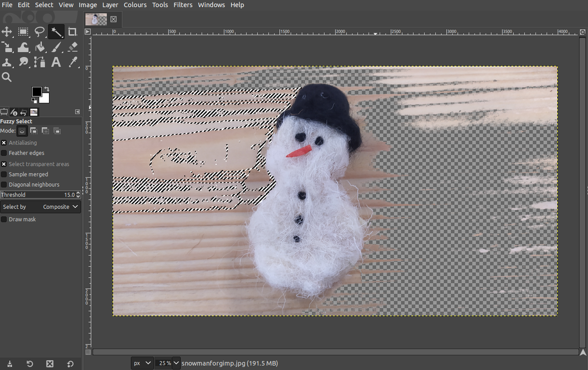Select the Crop tool
The height and width of the screenshot is (370, 588).
(72, 32)
